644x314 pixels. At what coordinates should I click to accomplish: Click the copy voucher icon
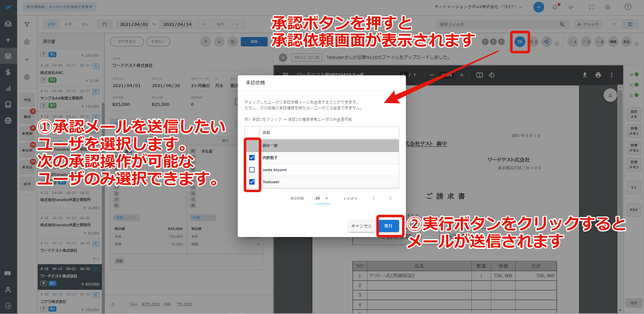(x=233, y=42)
